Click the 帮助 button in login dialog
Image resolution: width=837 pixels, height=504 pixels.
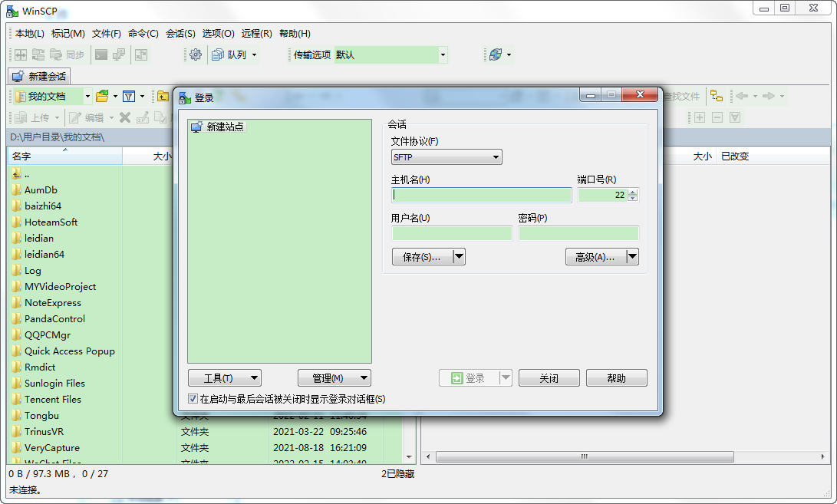pyautogui.click(x=617, y=378)
